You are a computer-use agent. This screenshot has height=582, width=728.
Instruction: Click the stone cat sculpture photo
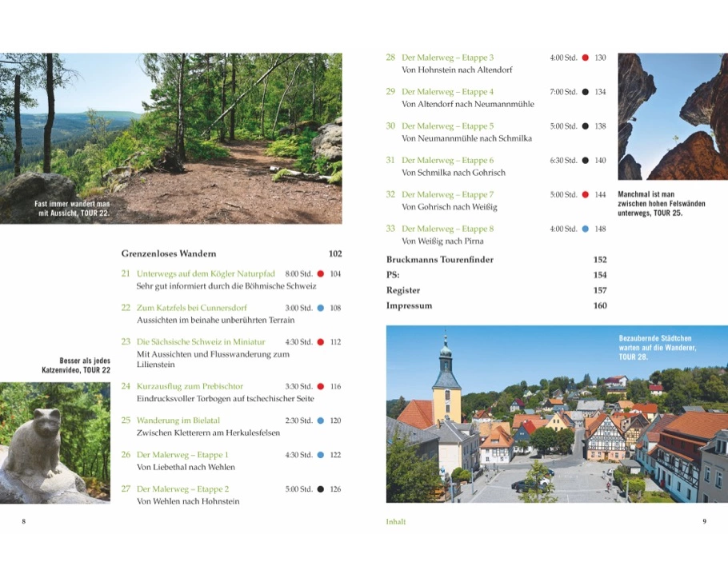54,442
